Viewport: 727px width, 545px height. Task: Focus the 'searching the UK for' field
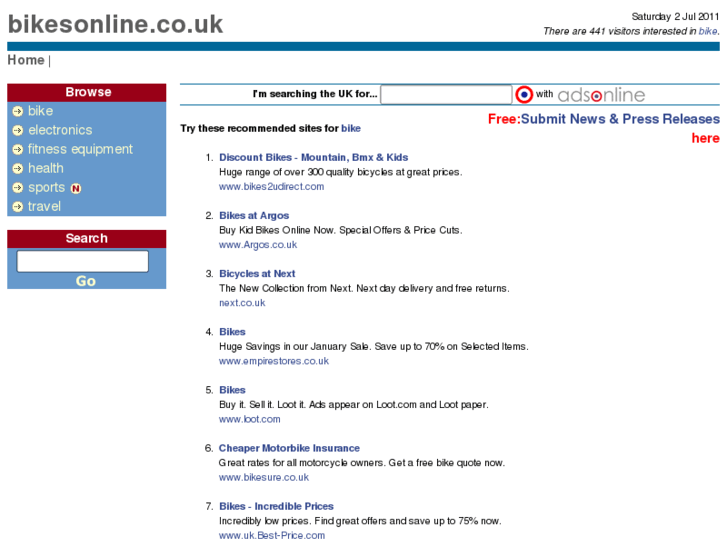coord(446,95)
